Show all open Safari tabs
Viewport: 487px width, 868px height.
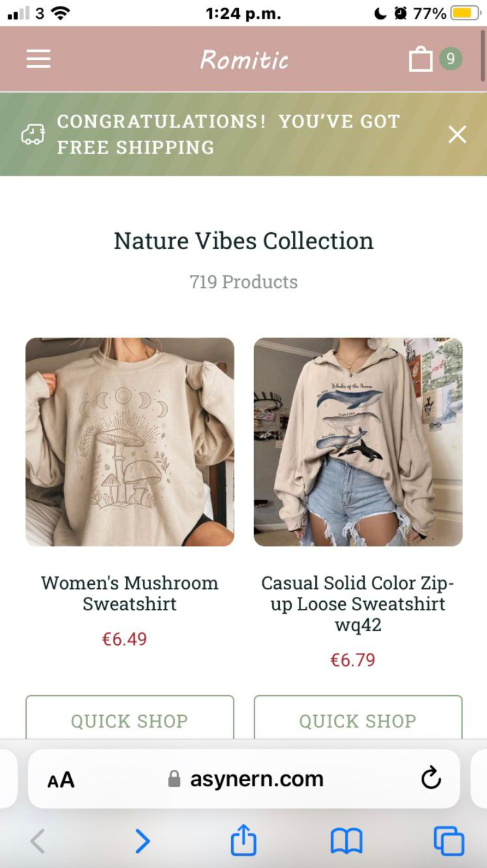click(x=449, y=841)
